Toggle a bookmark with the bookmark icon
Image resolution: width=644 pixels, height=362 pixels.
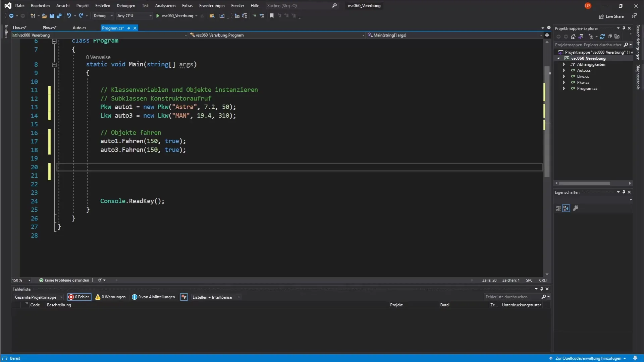272,16
